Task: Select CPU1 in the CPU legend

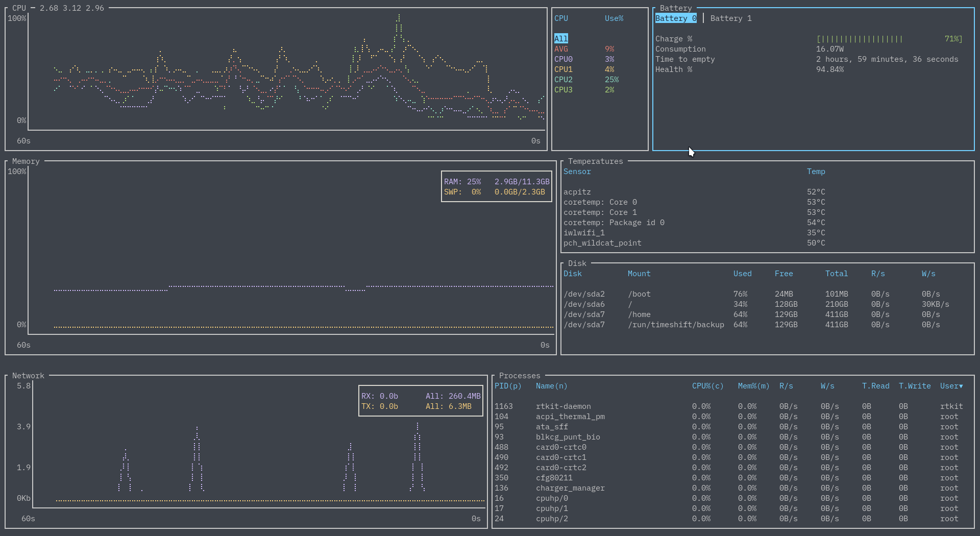Action: [584, 69]
